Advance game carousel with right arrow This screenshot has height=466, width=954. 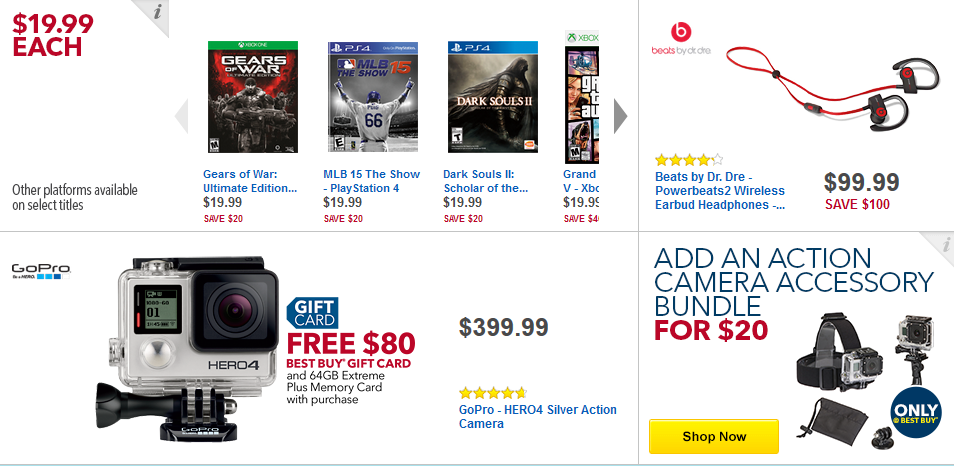(x=620, y=116)
